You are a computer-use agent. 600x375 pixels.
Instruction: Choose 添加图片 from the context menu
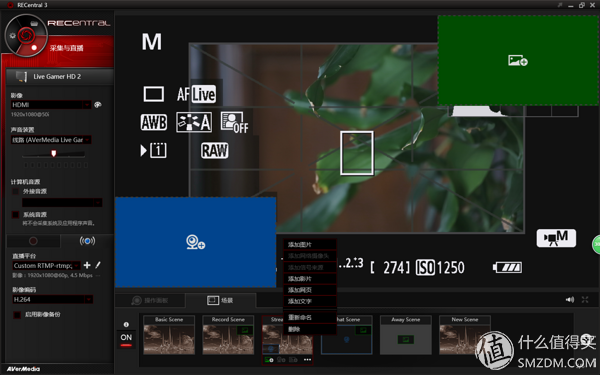[x=310, y=245]
